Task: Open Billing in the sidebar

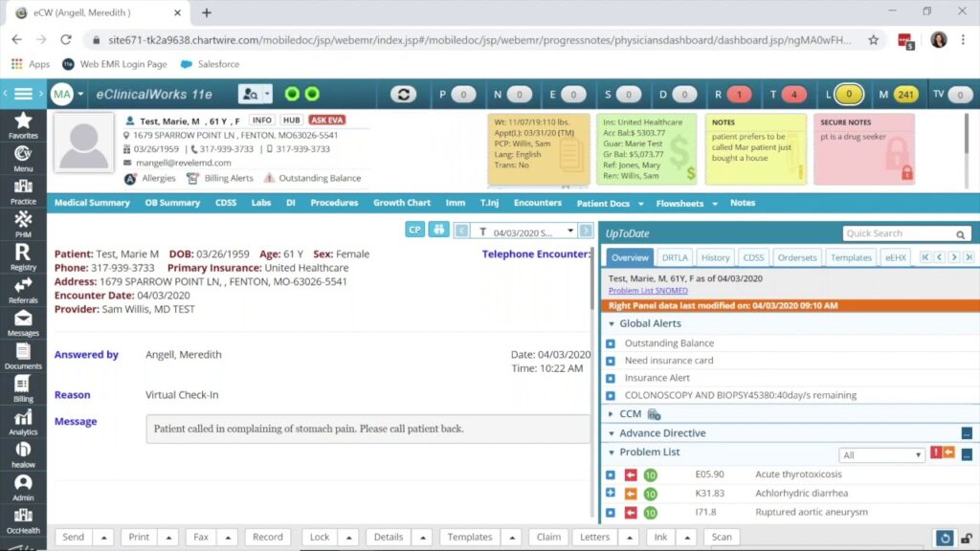Action: [23, 388]
